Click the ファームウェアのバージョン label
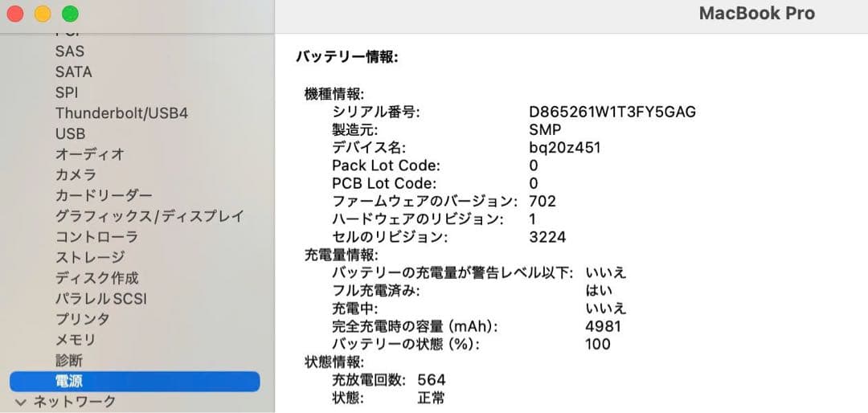The height and width of the screenshot is (413, 868). 425,201
